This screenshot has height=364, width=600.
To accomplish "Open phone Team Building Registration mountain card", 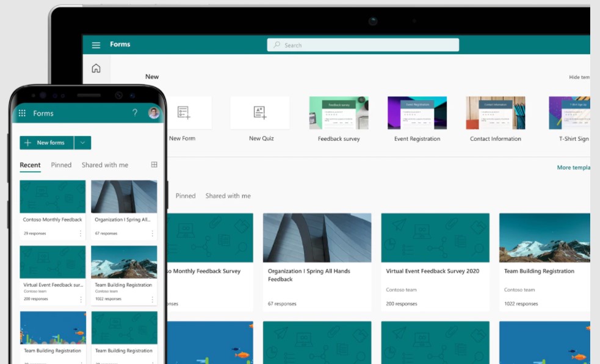I will click(x=124, y=276).
